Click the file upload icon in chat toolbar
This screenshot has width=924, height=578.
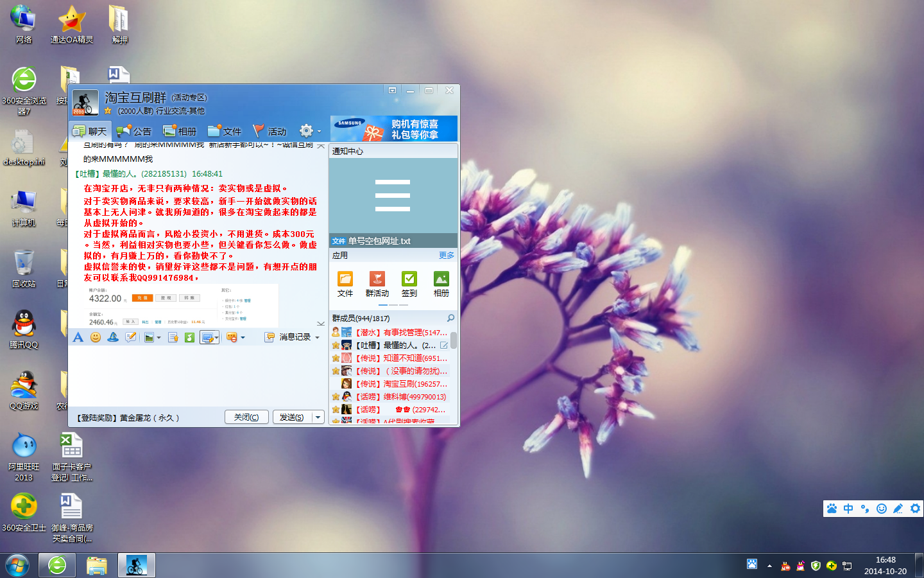coord(173,337)
